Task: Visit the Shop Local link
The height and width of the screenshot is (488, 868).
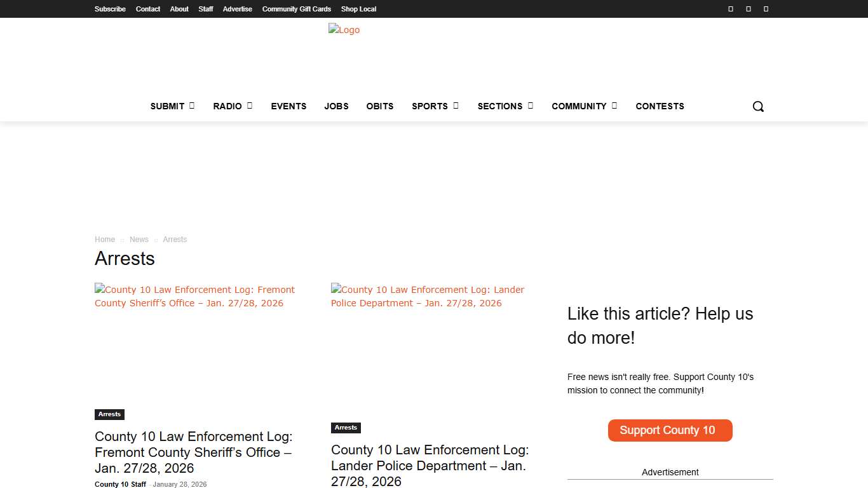Action: pyautogui.click(x=358, y=9)
